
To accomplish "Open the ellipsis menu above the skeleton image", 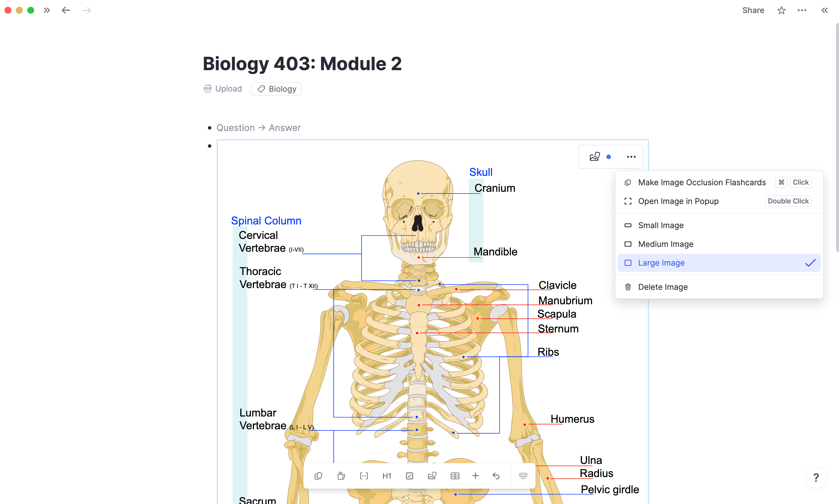I will pyautogui.click(x=631, y=157).
